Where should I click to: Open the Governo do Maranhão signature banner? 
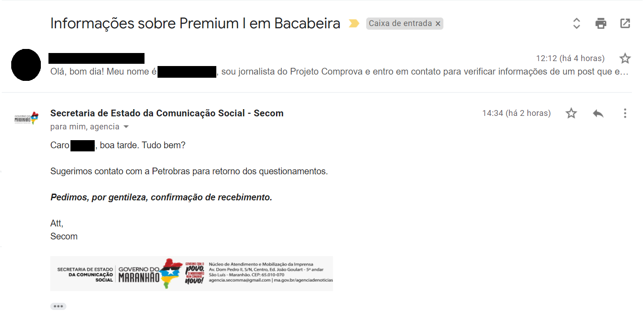pos(192,273)
